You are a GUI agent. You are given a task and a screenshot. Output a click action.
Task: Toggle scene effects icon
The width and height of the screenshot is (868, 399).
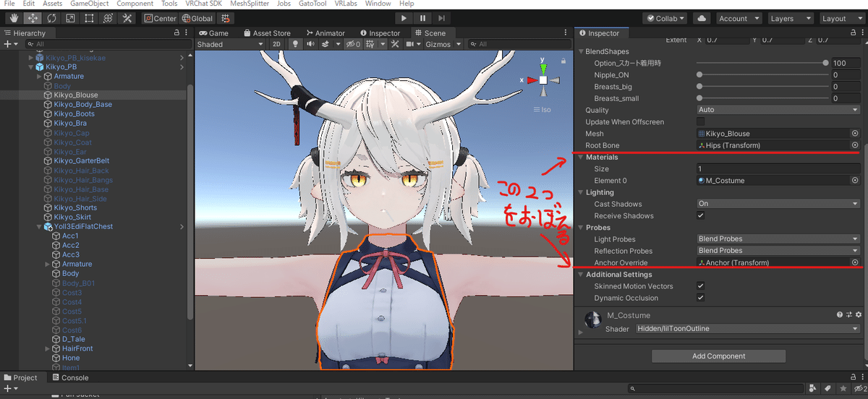coord(326,44)
